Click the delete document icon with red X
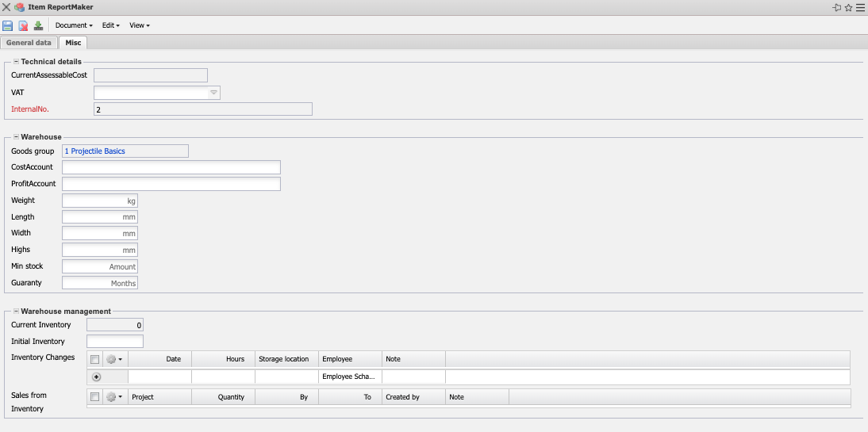The width and height of the screenshot is (868, 432). 23,25
